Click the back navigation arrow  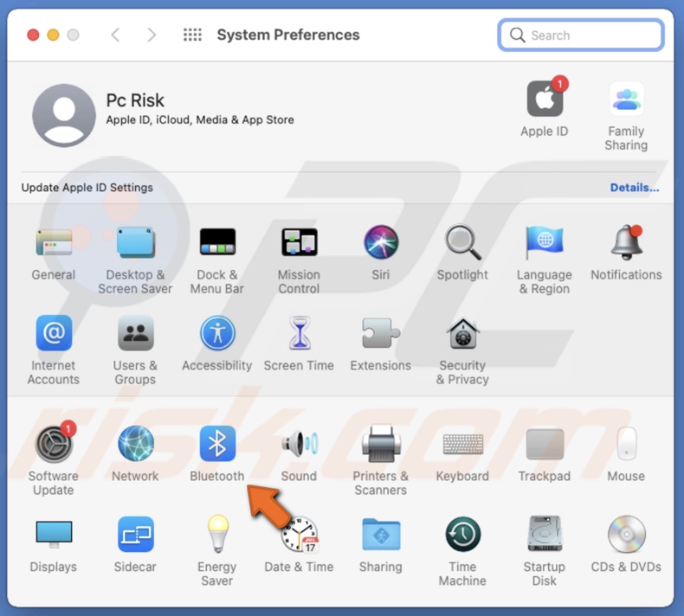point(115,35)
